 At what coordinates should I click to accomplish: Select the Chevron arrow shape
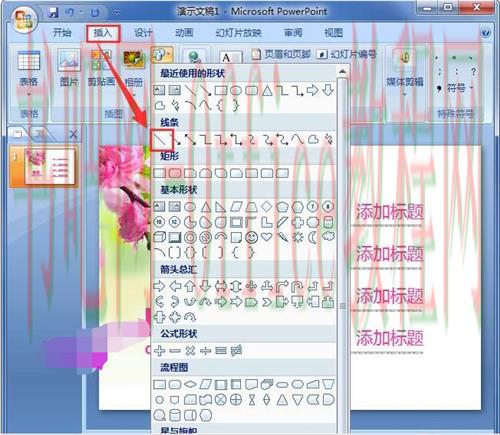(x=267, y=302)
